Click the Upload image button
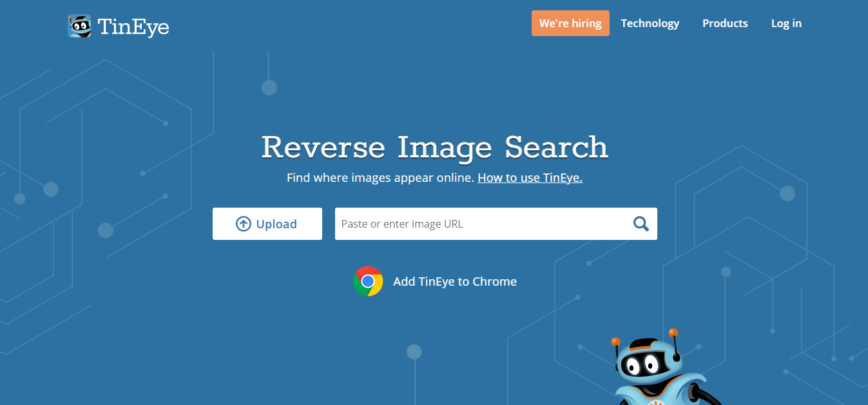868x405 pixels. 267,224
